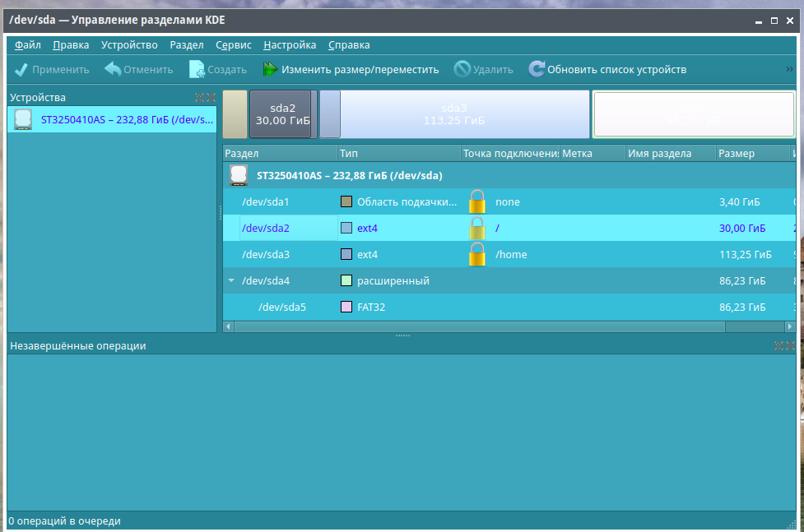This screenshot has height=532, width=804.
Task: Click the ext4 color swatch on /dev/sda2 row
Action: pyautogui.click(x=346, y=228)
